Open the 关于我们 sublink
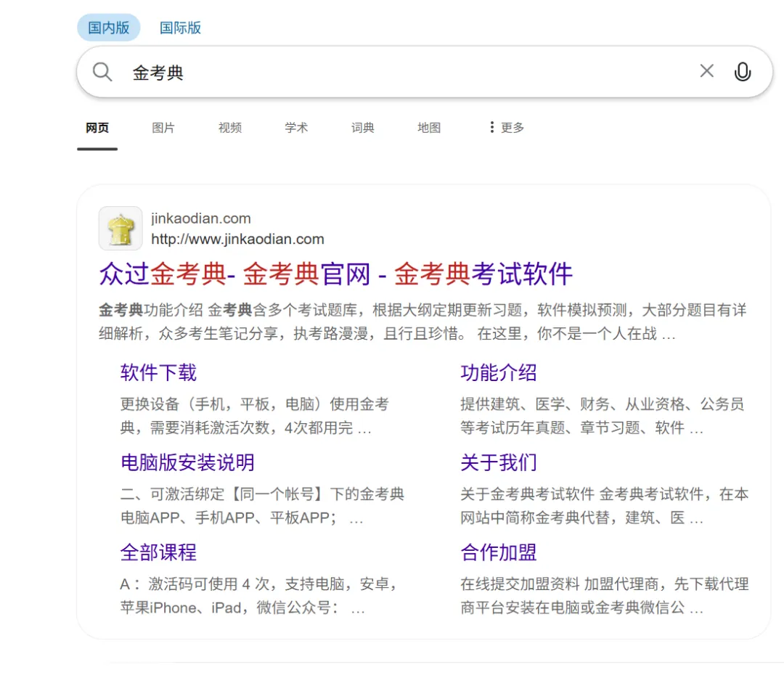This screenshot has width=784, height=675. [x=499, y=462]
